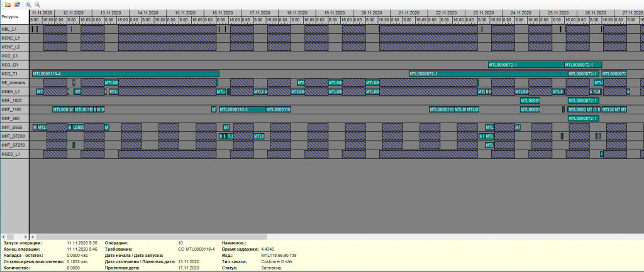Zoom in on the Gantt timeline
This screenshot has width=644, height=272.
click(x=28, y=4)
